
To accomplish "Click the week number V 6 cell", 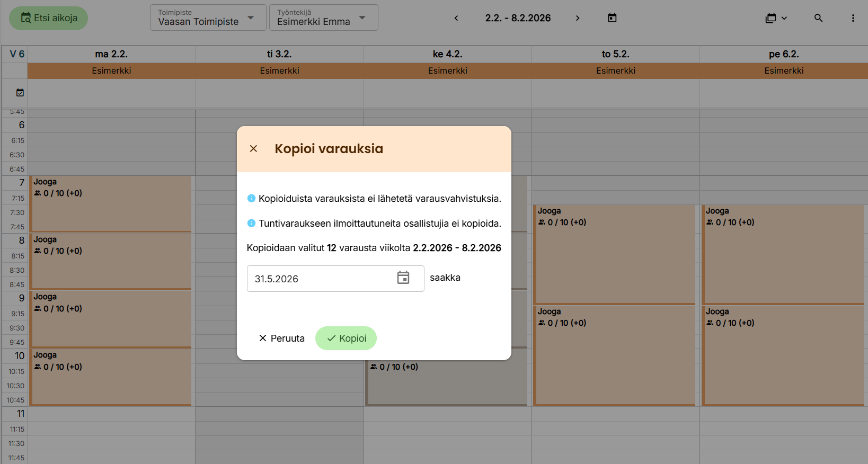I will click(x=17, y=54).
